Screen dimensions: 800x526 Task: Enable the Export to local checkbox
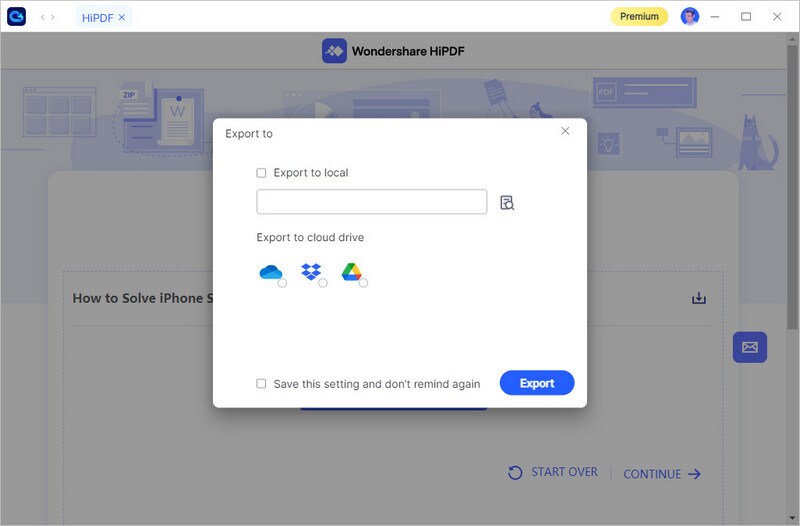pos(261,173)
